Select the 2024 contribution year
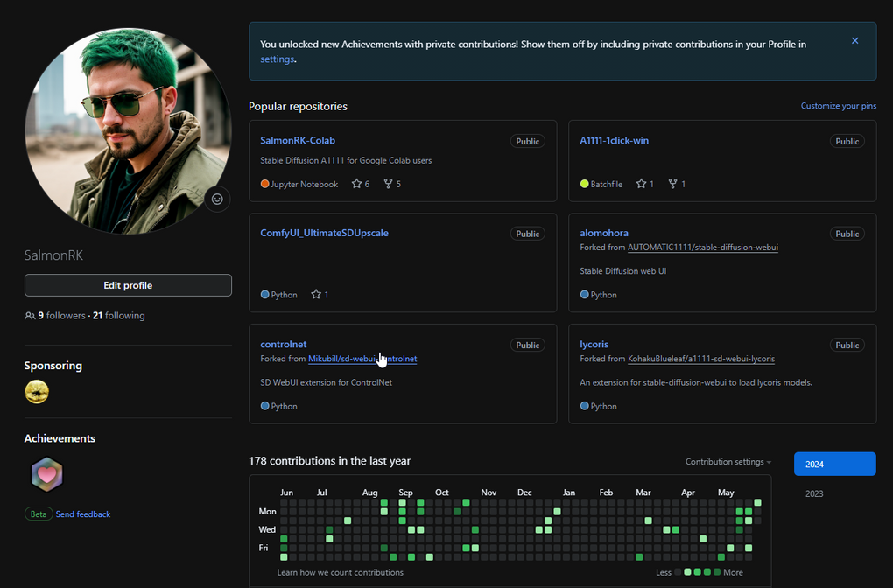893x588 pixels. coord(835,464)
